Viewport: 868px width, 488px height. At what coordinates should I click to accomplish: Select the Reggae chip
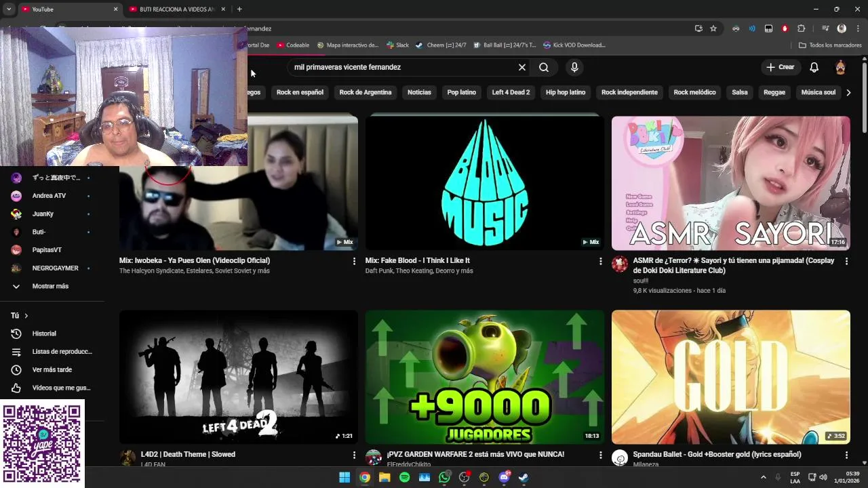[x=774, y=92]
